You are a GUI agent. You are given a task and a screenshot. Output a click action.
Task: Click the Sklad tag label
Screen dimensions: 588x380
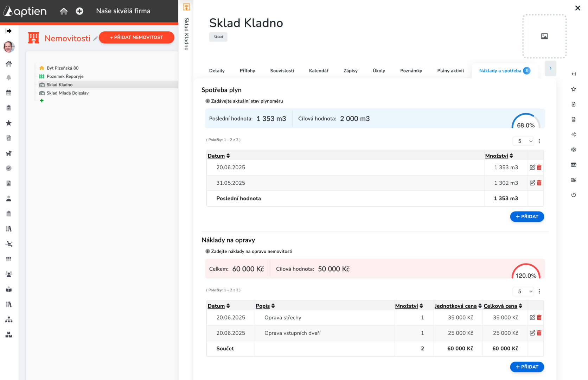click(x=218, y=37)
